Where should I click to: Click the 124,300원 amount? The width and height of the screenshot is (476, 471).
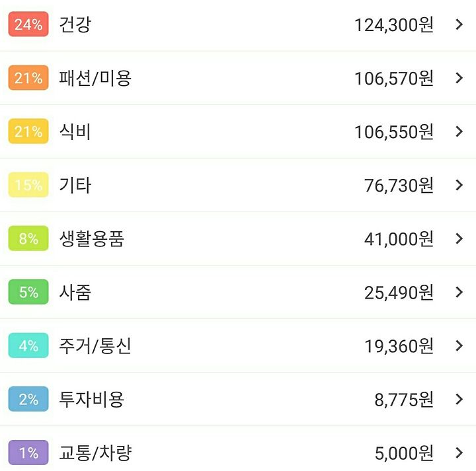coord(394,25)
